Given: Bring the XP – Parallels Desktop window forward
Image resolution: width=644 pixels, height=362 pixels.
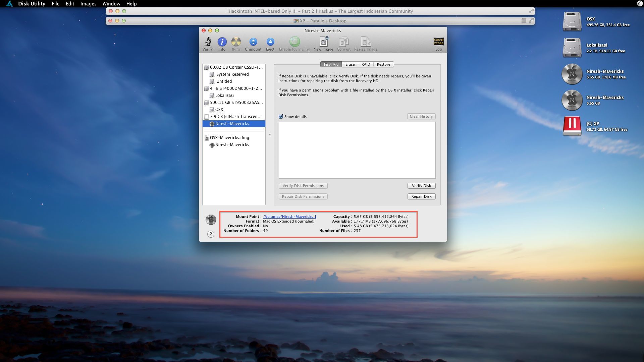Looking at the screenshot, I should pyautogui.click(x=320, y=21).
